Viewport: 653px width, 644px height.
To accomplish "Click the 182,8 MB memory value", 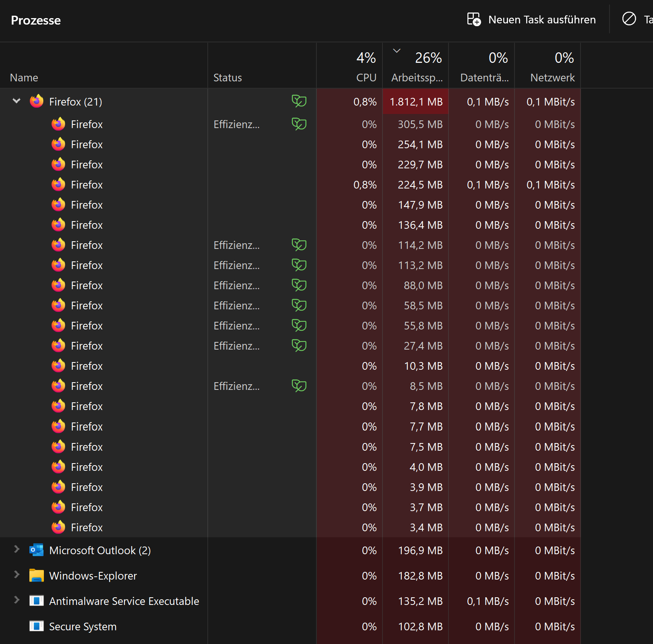I will (420, 576).
